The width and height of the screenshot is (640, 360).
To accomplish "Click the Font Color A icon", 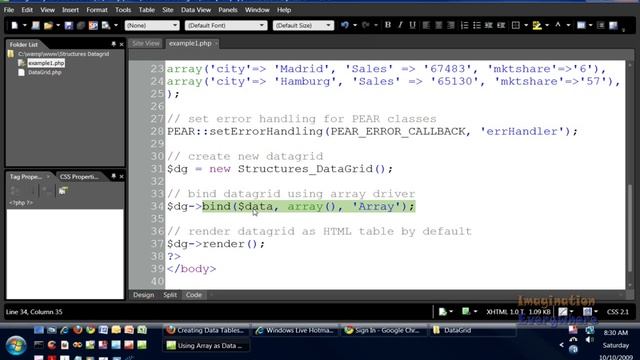I will tap(558, 25).
